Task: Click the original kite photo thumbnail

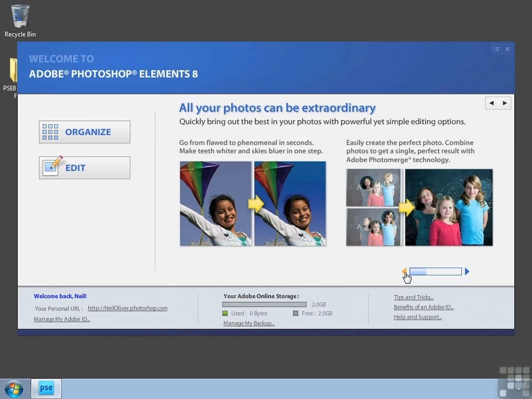Action: [216, 203]
